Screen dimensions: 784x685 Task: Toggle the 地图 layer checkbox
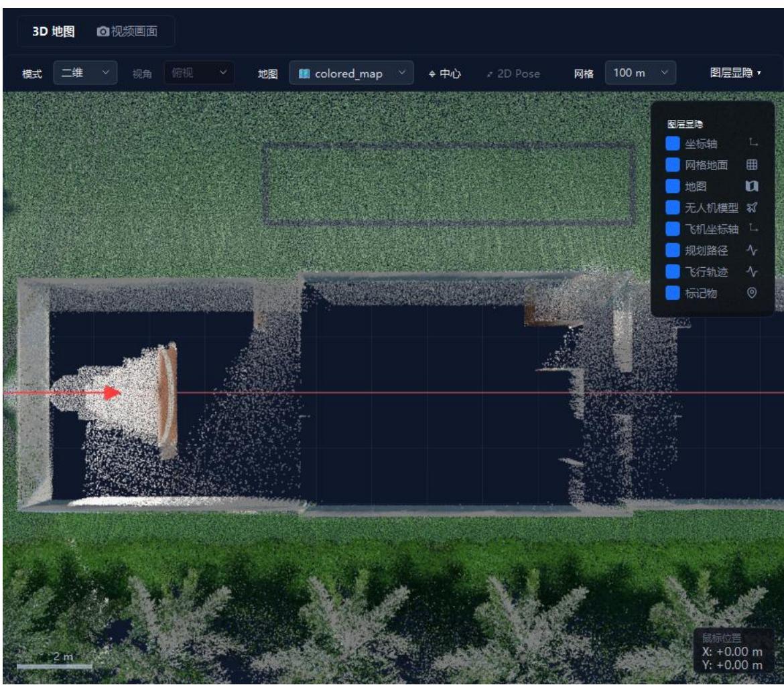673,186
